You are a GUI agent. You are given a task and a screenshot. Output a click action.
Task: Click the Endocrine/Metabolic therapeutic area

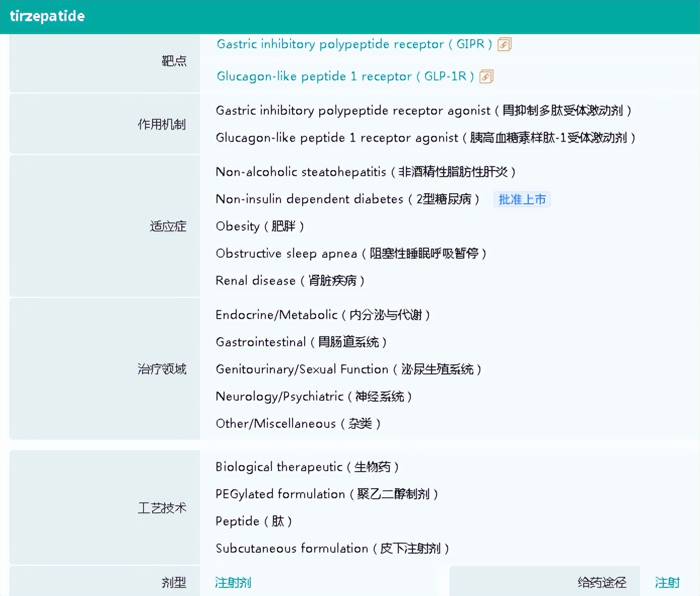pos(323,315)
